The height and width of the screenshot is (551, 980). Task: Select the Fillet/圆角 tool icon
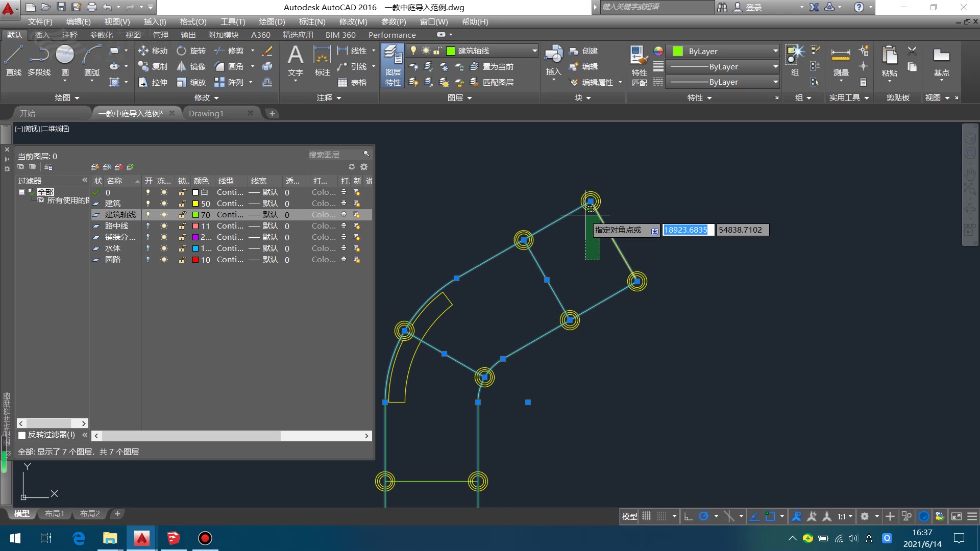pos(220,66)
